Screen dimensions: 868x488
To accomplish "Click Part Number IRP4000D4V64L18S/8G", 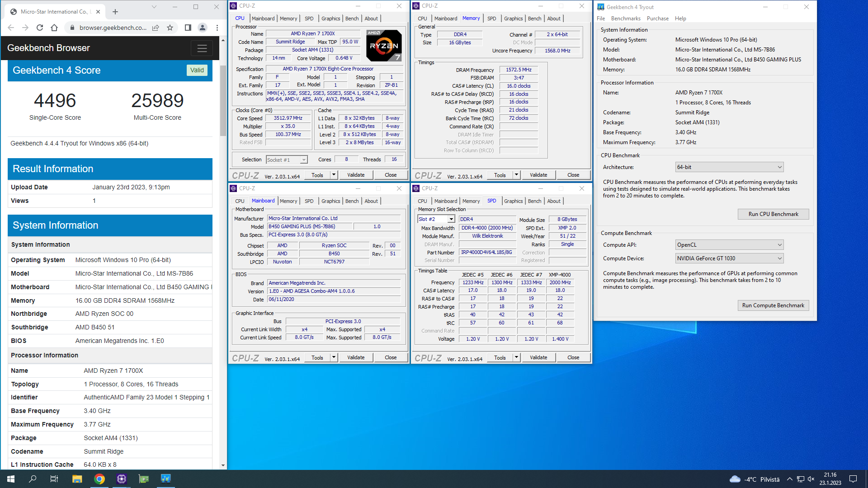I will (486, 252).
